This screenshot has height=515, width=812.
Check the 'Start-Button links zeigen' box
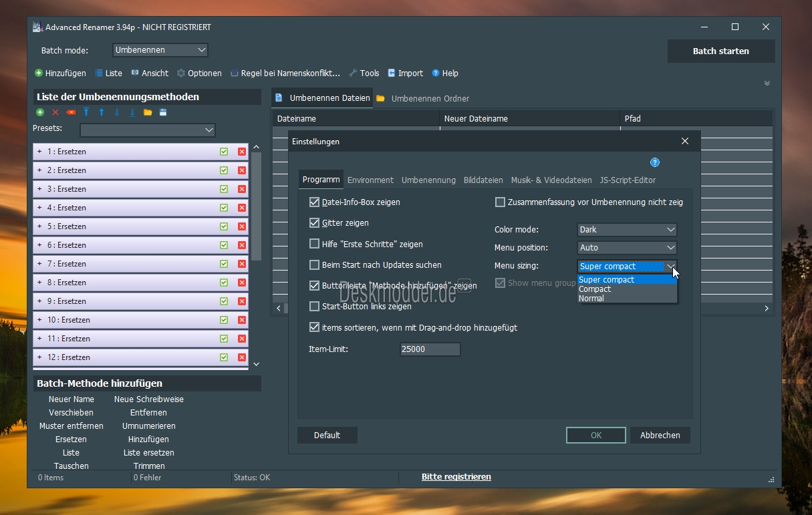pos(314,307)
